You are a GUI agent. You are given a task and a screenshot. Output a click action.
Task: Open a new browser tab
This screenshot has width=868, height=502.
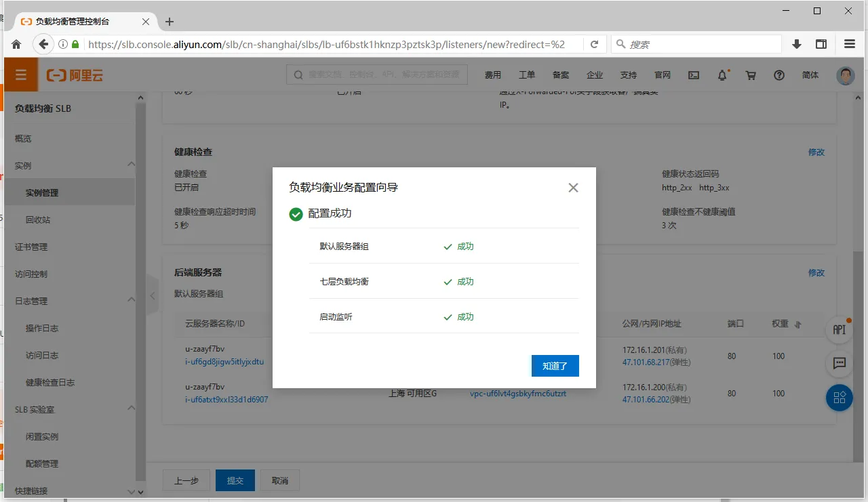tap(170, 22)
